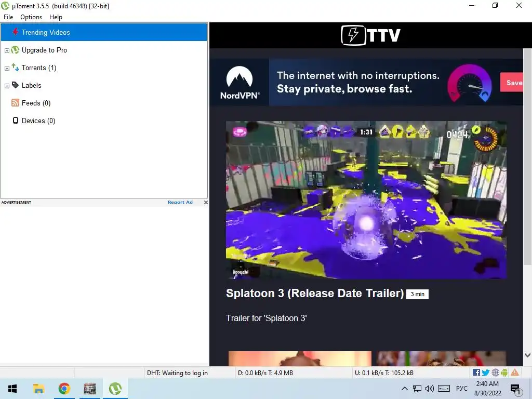This screenshot has width=532, height=399.
Task: Select Trending Videos in sidebar
Action: 104,32
